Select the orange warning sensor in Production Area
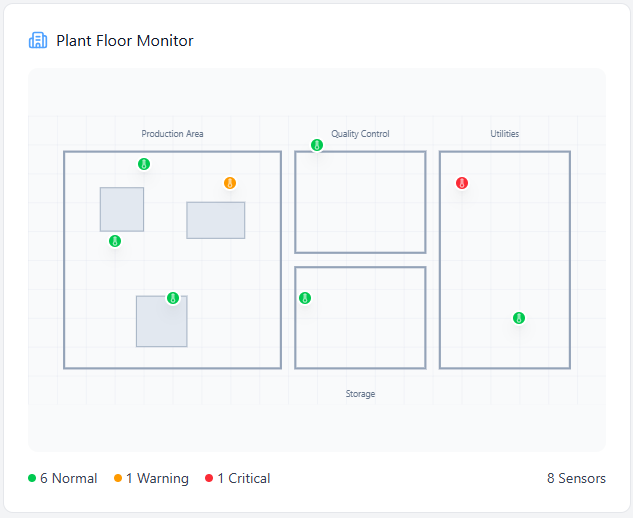Viewport: 633px width, 518px height. [230, 183]
